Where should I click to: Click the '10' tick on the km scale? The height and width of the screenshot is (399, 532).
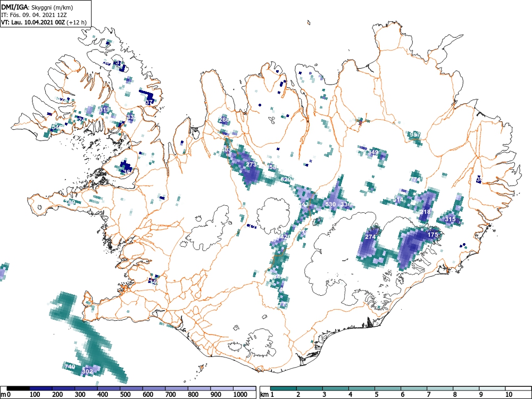coord(509,395)
